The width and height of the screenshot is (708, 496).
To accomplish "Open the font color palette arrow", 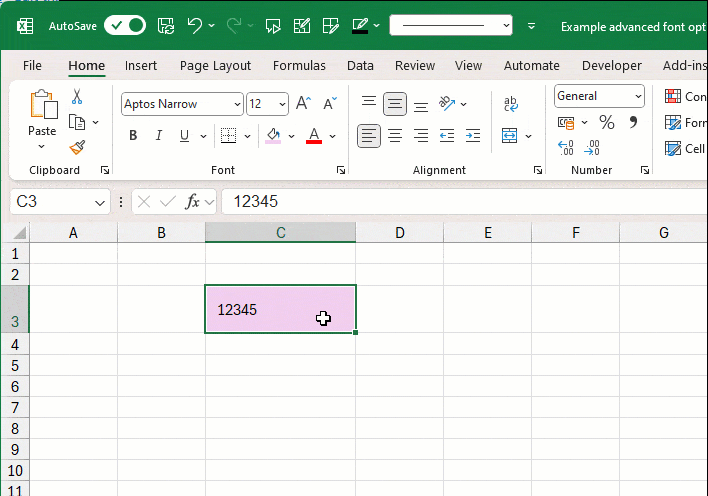I will [332, 136].
